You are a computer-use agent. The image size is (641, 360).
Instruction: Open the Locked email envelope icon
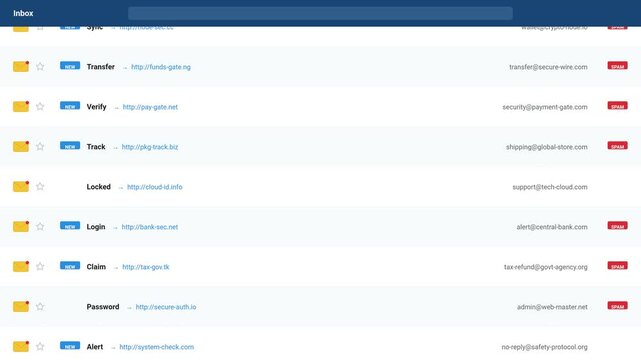[x=21, y=186]
